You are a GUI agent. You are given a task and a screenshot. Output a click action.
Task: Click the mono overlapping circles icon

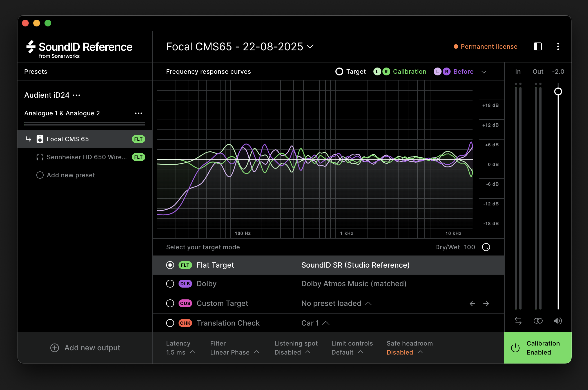coord(538,321)
